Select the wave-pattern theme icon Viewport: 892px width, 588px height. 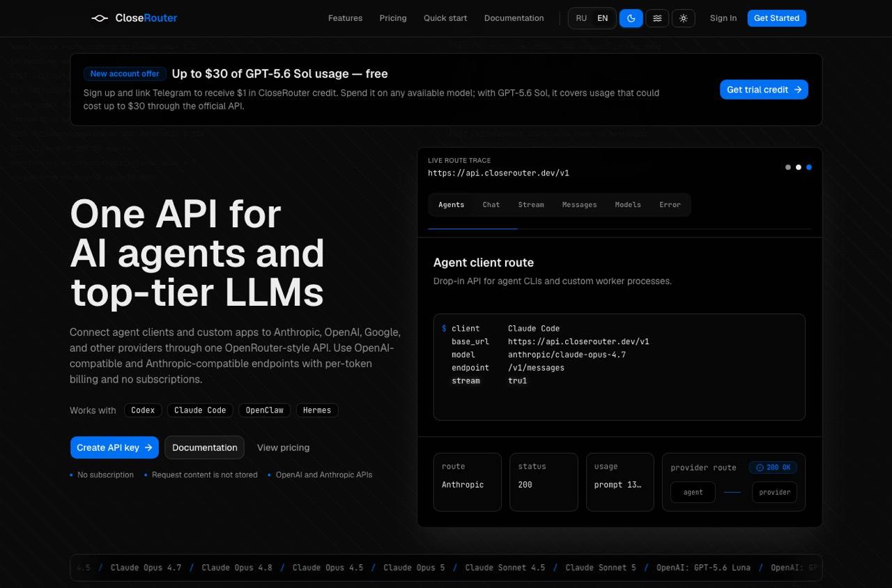pos(657,18)
